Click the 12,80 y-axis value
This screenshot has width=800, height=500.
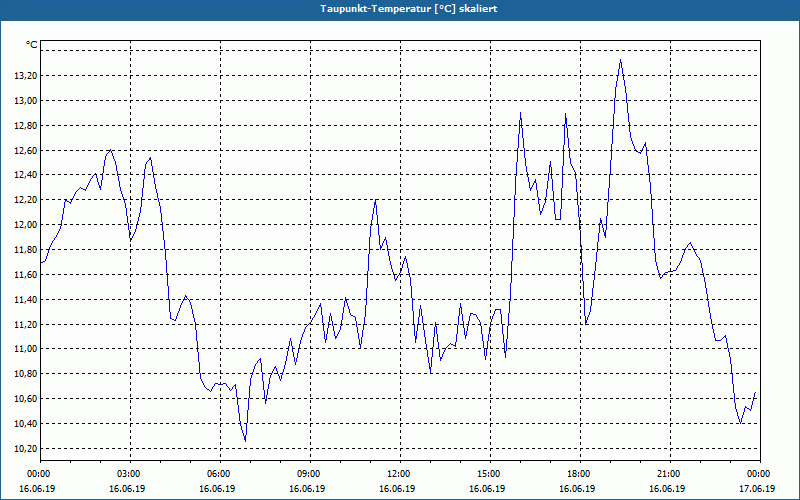pos(26,126)
